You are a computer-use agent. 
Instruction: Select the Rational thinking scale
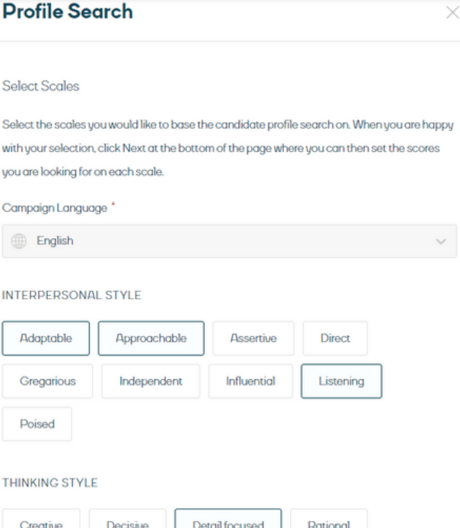329,519
